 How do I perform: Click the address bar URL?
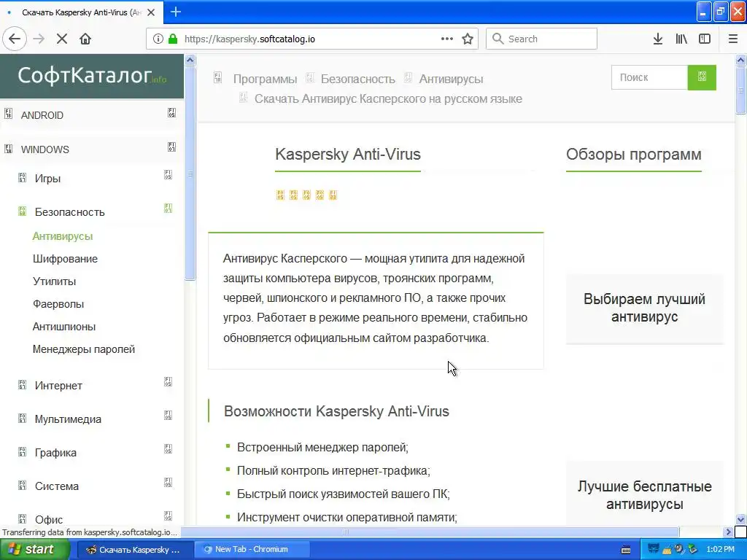(249, 39)
